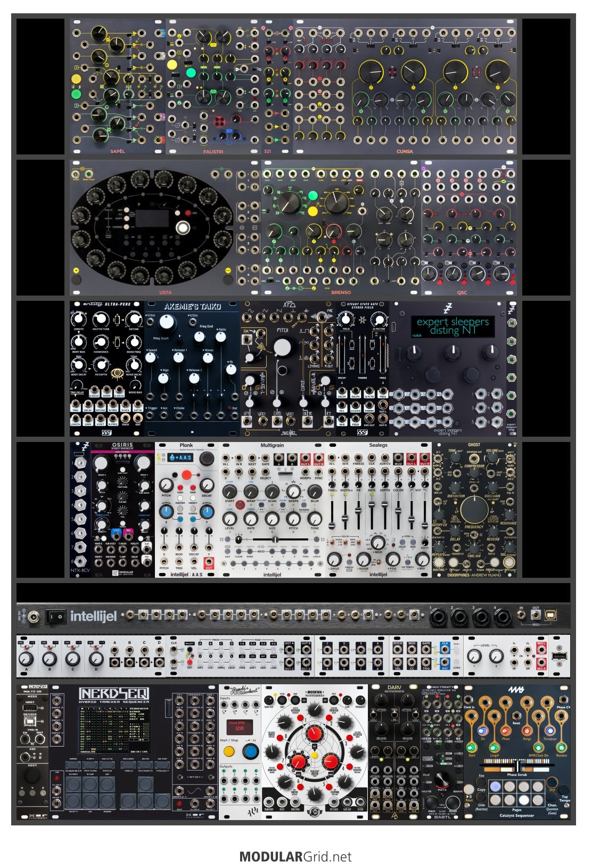Click the Multigrain START knob

coord(229,492)
